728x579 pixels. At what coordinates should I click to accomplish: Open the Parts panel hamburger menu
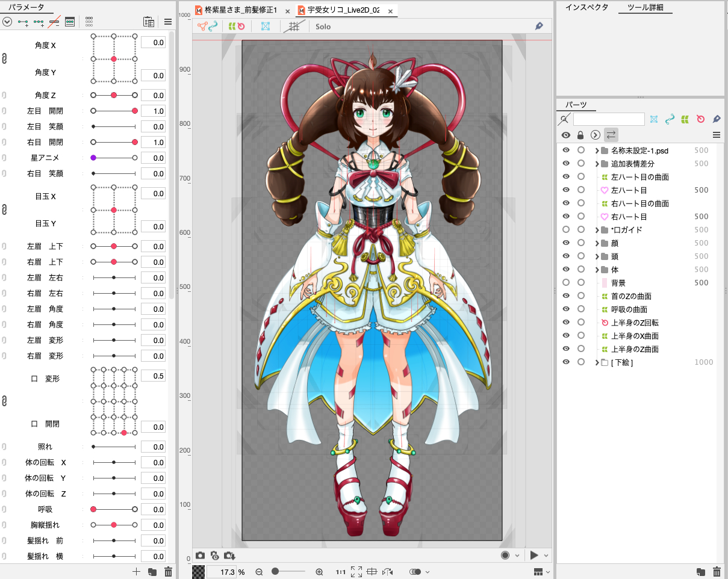(717, 135)
